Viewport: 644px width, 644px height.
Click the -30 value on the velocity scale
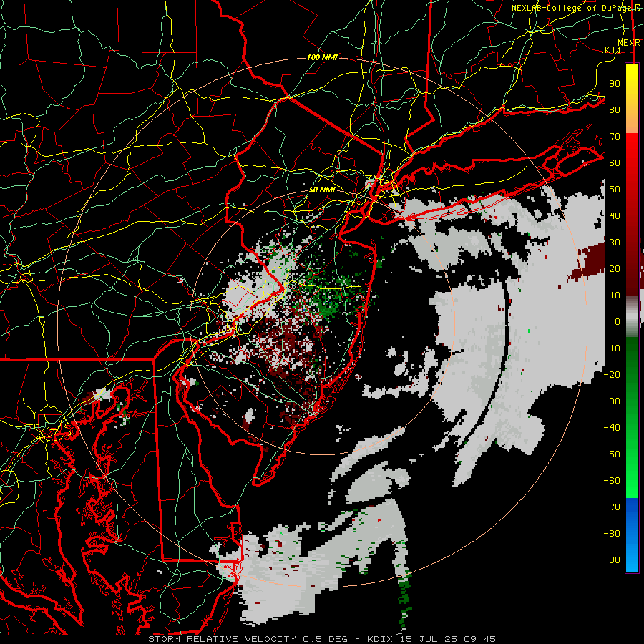(x=612, y=401)
